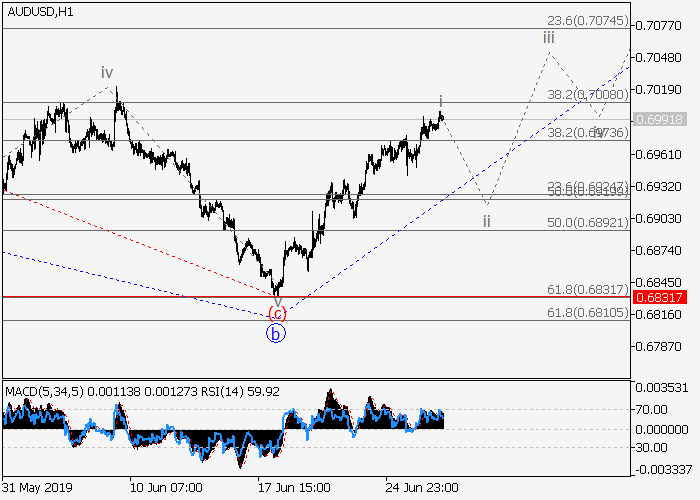Viewport: 700px width, 500px height.
Task: Click the 38.2(0.70080) Fibonacci level label
Action: [586, 94]
